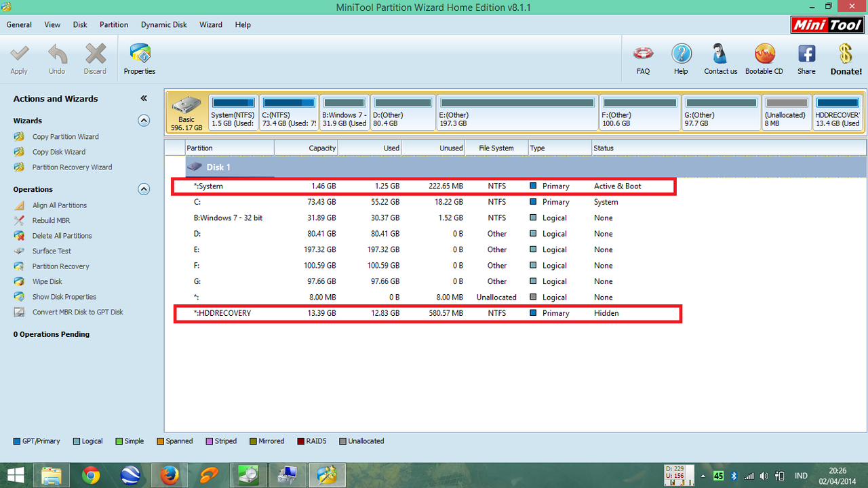Screen dimensions: 868x488
Task: Select the *:System partition row
Action: 424,186
